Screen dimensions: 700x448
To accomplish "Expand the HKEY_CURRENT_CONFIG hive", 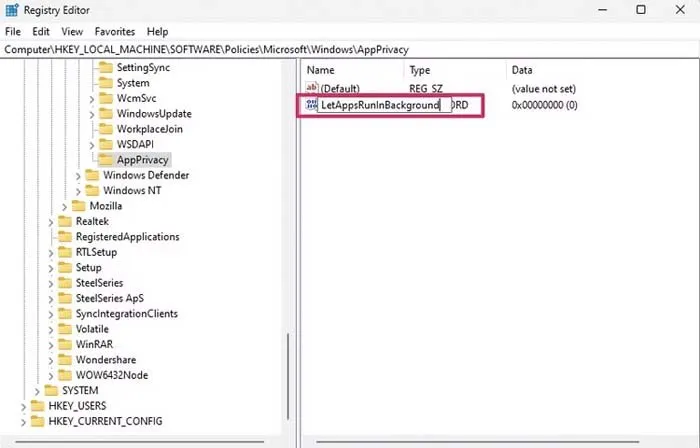I will [24, 421].
